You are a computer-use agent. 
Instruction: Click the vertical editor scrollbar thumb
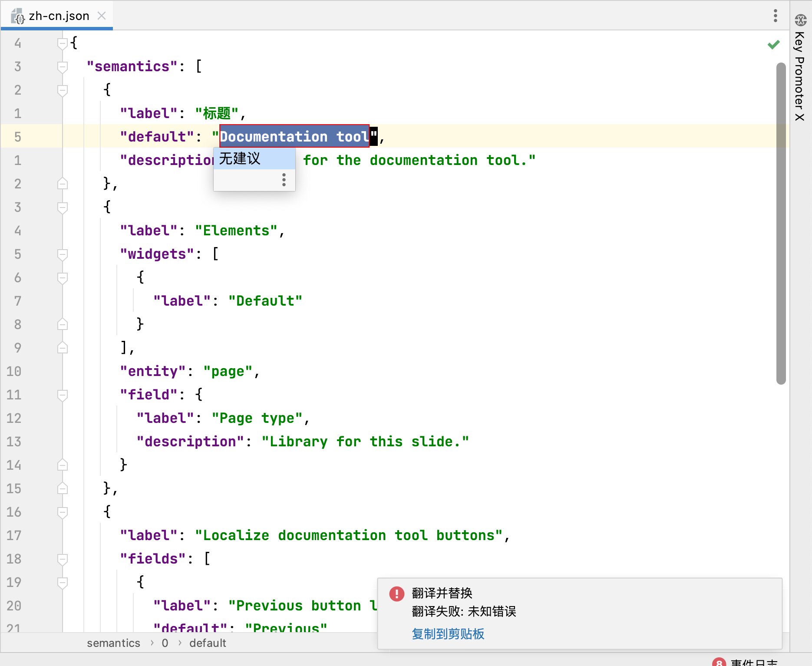(781, 224)
